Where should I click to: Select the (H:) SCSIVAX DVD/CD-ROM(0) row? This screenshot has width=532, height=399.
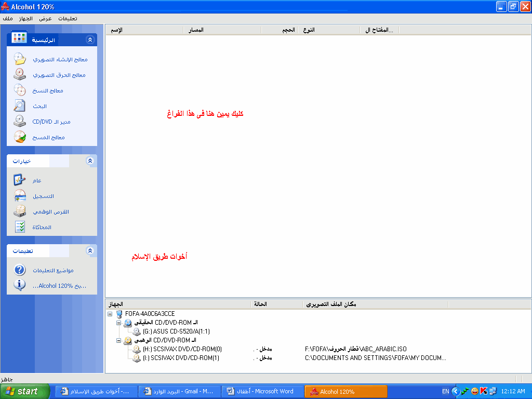coord(182,349)
